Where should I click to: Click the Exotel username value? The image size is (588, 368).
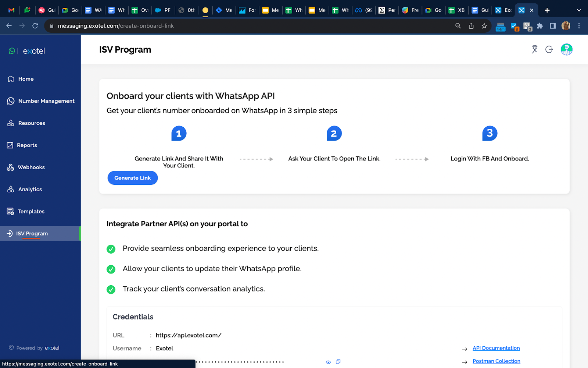pos(164,348)
